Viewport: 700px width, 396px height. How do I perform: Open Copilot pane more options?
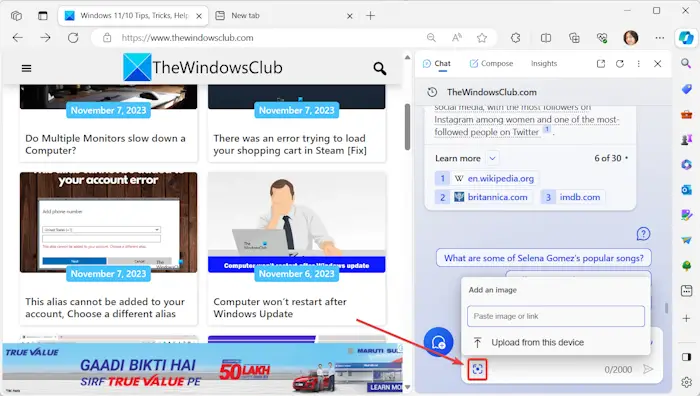pyautogui.click(x=639, y=64)
